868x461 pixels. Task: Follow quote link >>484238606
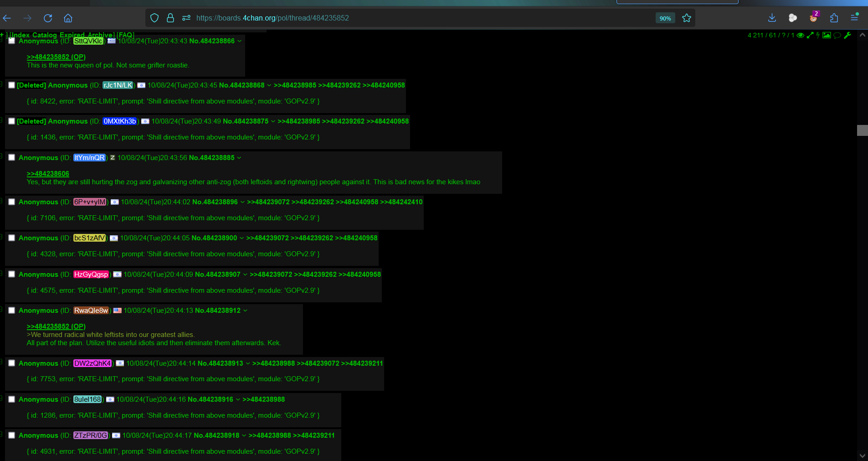[48, 174]
